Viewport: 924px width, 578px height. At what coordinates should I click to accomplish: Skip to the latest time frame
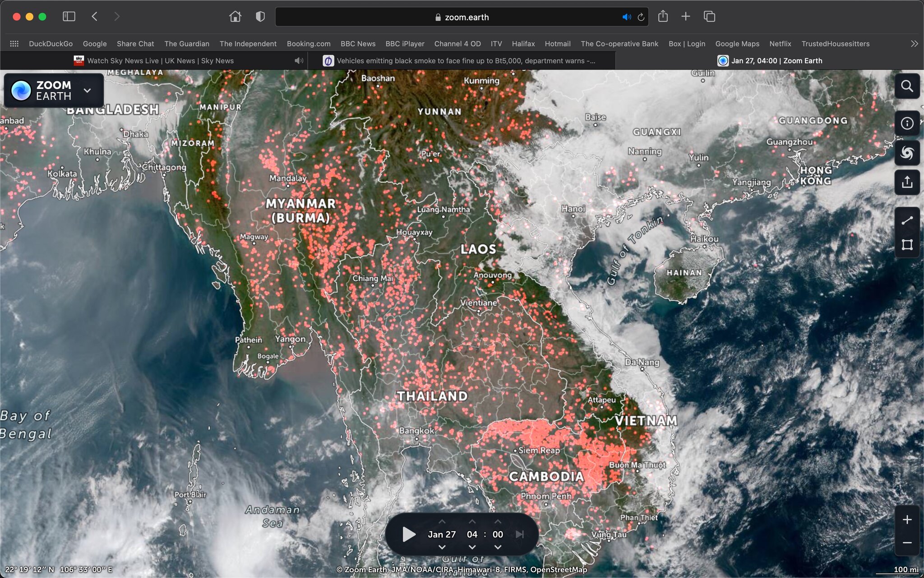click(x=520, y=534)
